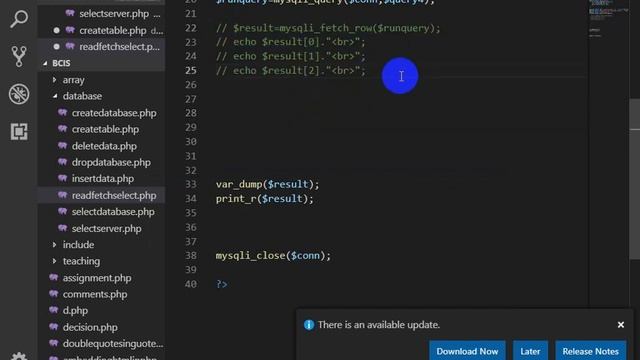Open decision.php file
The height and width of the screenshot is (360, 640).
click(90, 327)
